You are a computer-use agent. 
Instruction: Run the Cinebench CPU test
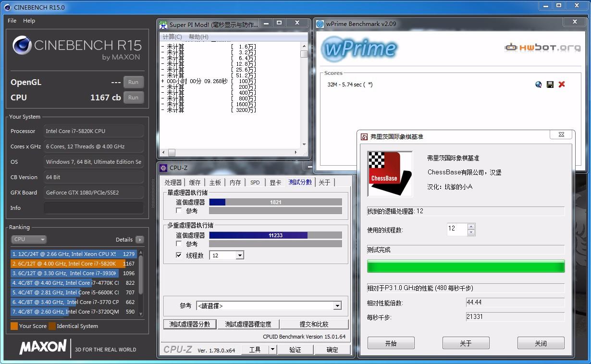pos(133,97)
